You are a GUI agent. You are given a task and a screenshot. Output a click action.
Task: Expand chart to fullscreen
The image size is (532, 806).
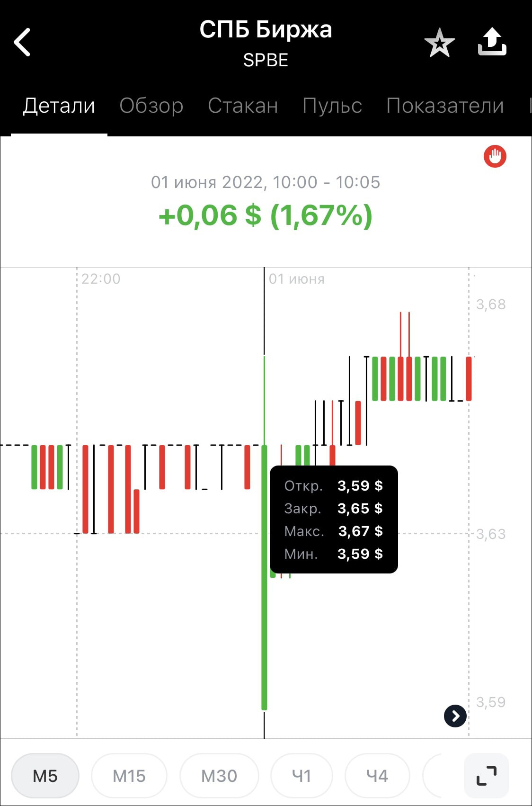coord(487,776)
